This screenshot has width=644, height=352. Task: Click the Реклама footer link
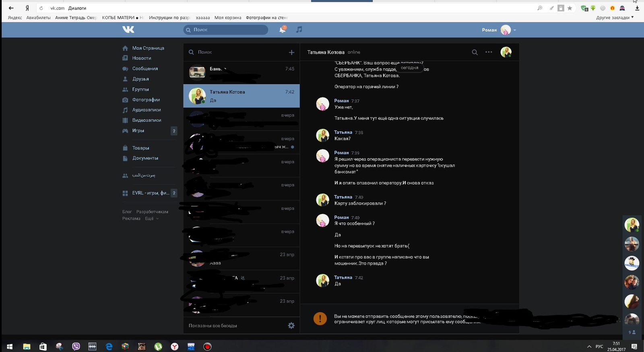(131, 219)
